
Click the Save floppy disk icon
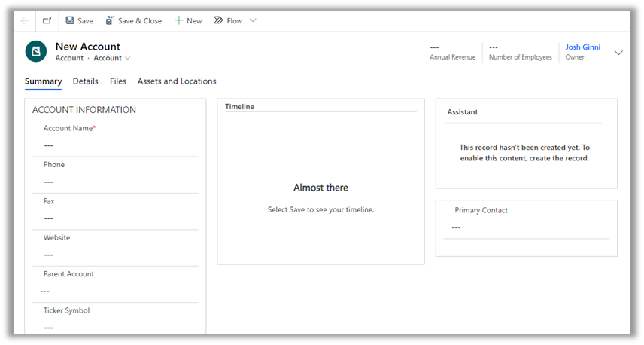[x=70, y=20]
